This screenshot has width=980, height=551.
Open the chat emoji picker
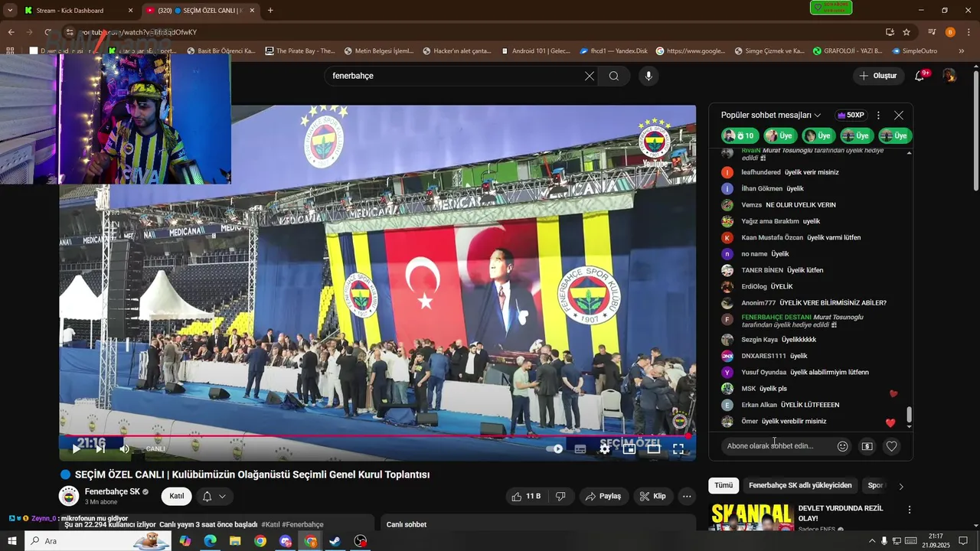pos(843,446)
